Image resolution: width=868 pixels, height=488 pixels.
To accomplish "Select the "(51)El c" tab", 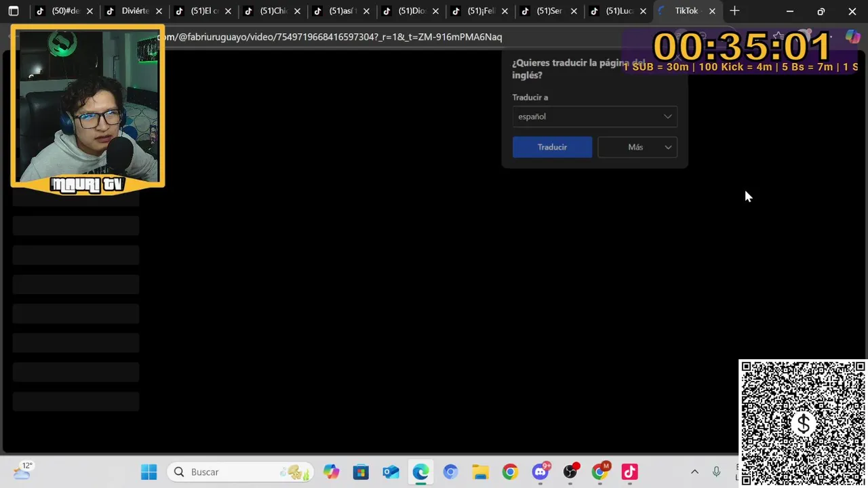I will click(x=204, y=11).
